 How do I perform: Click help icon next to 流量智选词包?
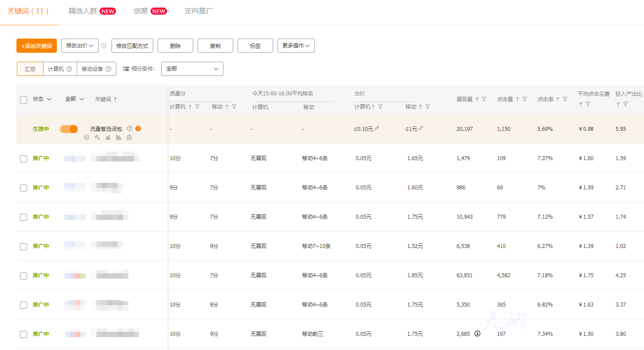point(130,129)
